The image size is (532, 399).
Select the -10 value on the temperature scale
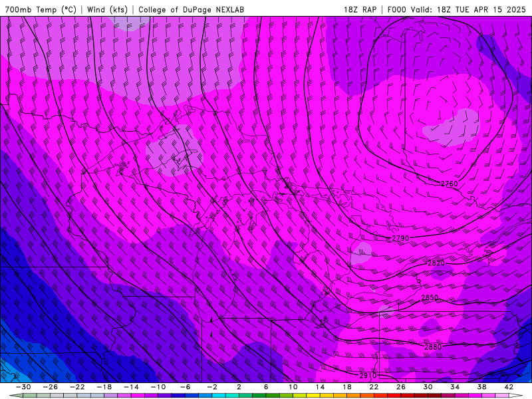158,387
